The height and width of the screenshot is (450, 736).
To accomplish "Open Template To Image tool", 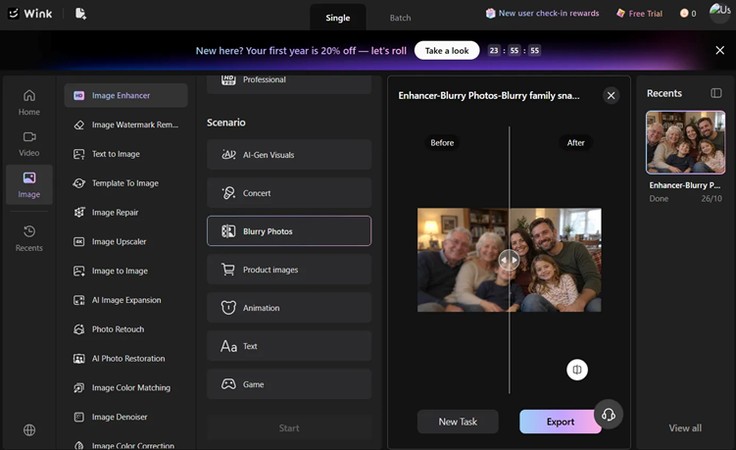I will [x=126, y=183].
